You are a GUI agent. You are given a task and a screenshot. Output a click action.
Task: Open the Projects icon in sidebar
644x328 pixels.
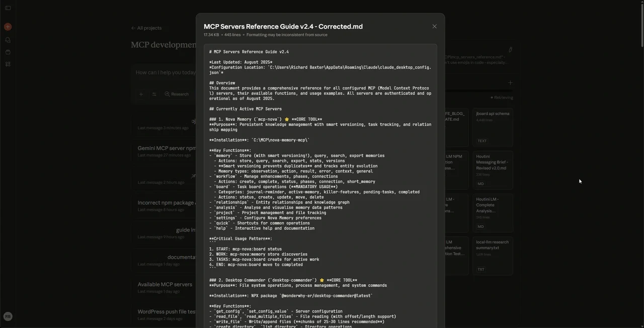(8, 52)
